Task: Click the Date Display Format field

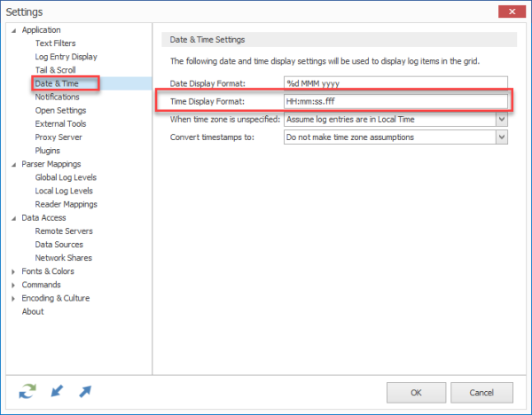Action: coord(395,83)
